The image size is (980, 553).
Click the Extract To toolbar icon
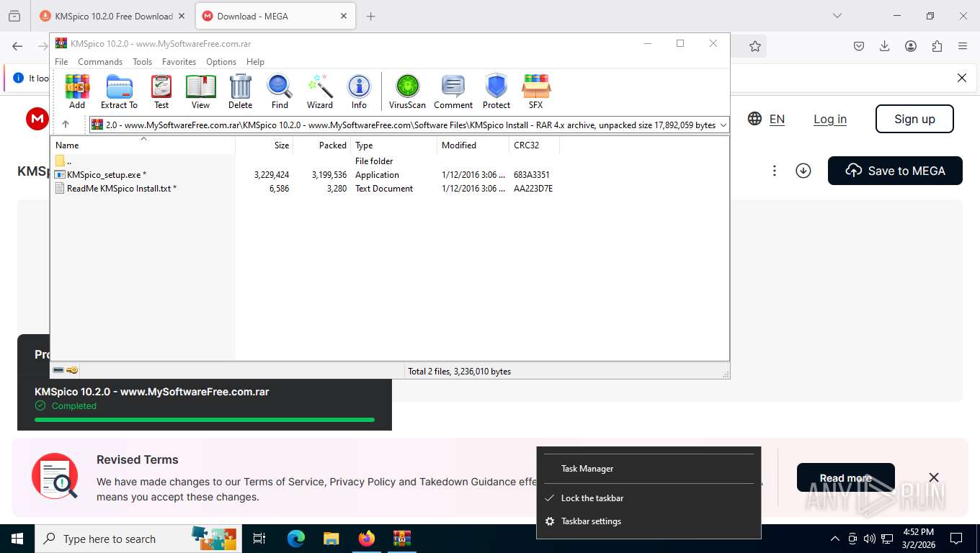click(119, 91)
